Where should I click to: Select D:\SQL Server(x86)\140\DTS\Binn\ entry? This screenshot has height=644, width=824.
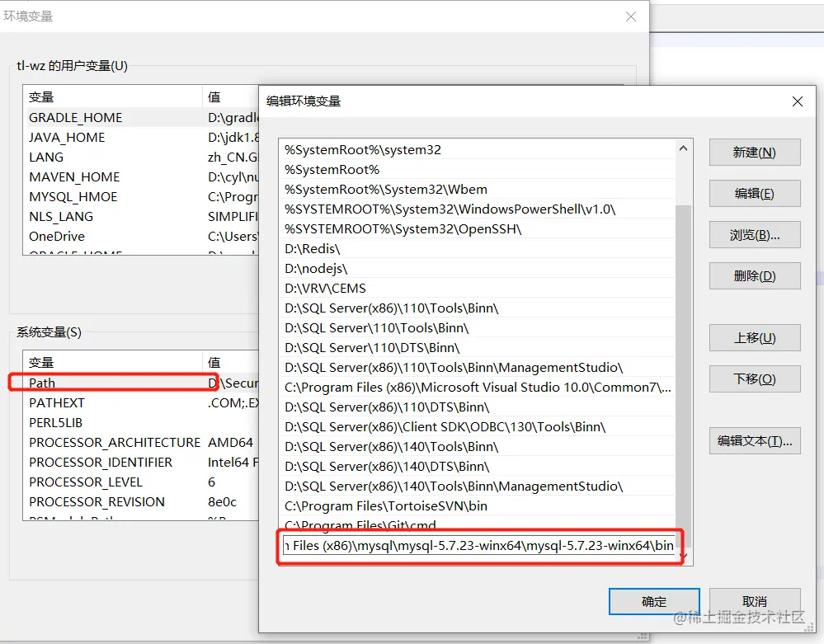tap(478, 467)
